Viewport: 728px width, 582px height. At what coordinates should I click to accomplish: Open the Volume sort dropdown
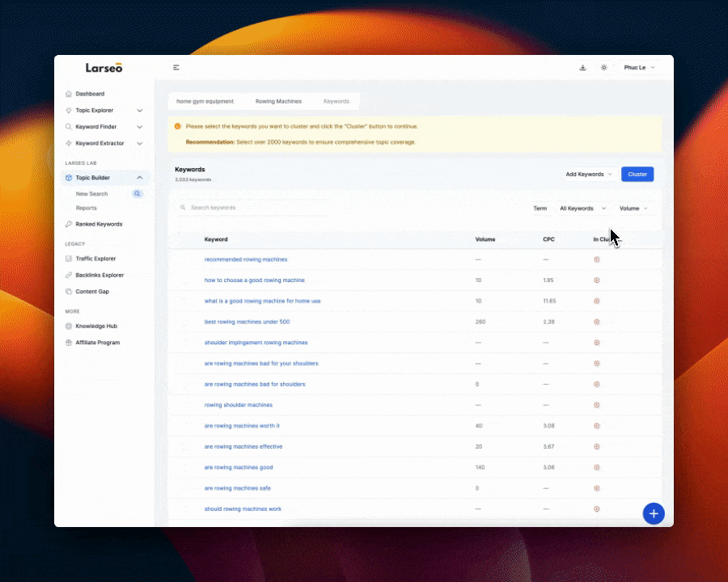pos(633,209)
